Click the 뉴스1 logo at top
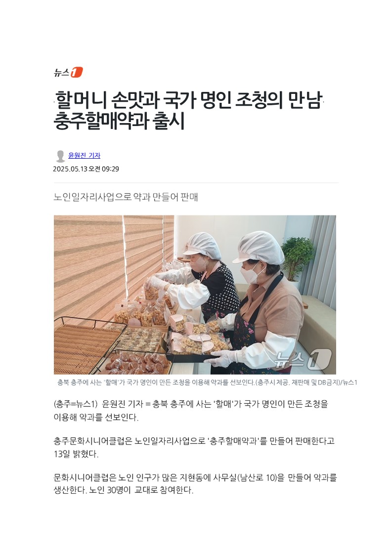This screenshot has width=392, height=555. click(68, 72)
